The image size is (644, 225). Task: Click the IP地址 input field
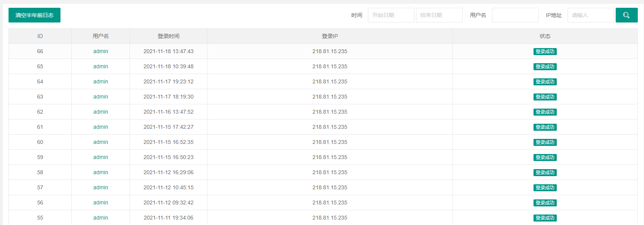pos(590,15)
